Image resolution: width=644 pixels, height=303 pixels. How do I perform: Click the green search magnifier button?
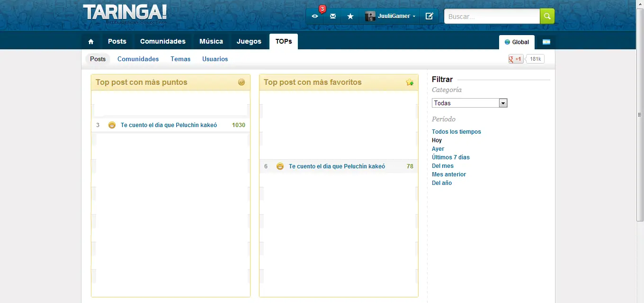tap(547, 16)
